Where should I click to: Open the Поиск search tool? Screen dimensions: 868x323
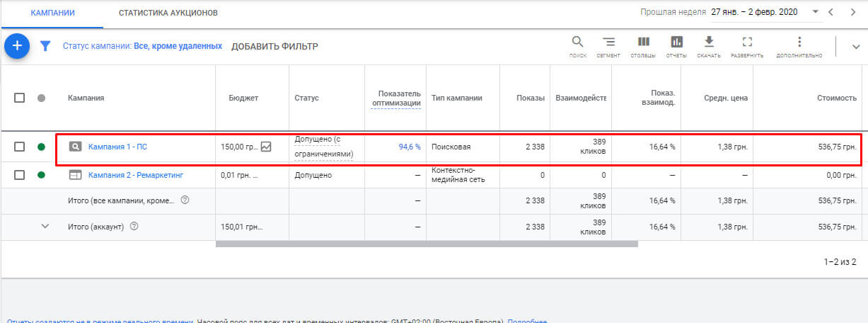click(578, 47)
